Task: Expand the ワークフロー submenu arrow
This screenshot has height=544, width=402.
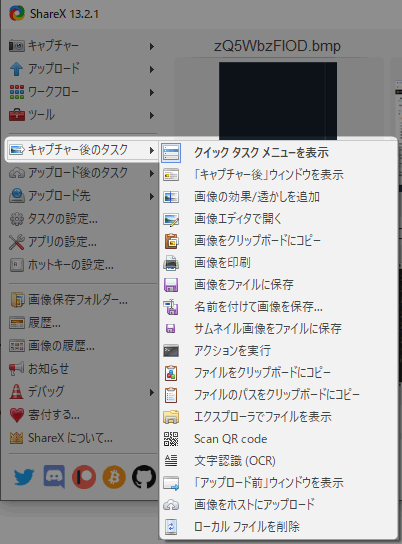Action: click(x=152, y=92)
